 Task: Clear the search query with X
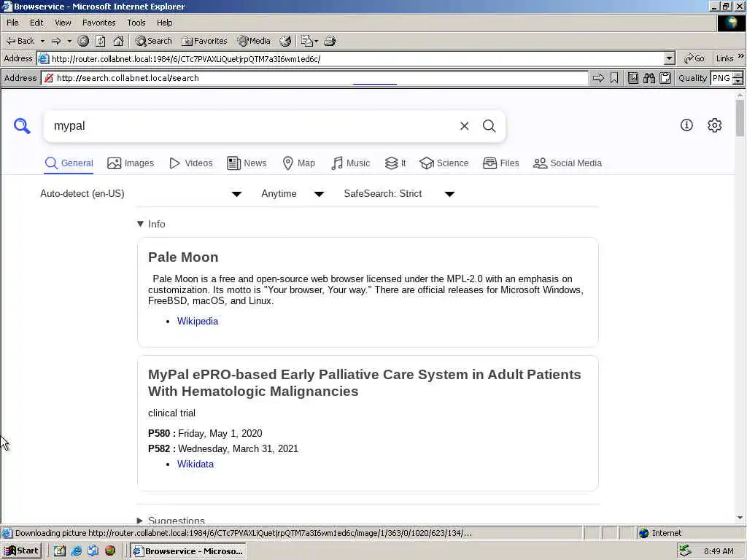click(464, 125)
